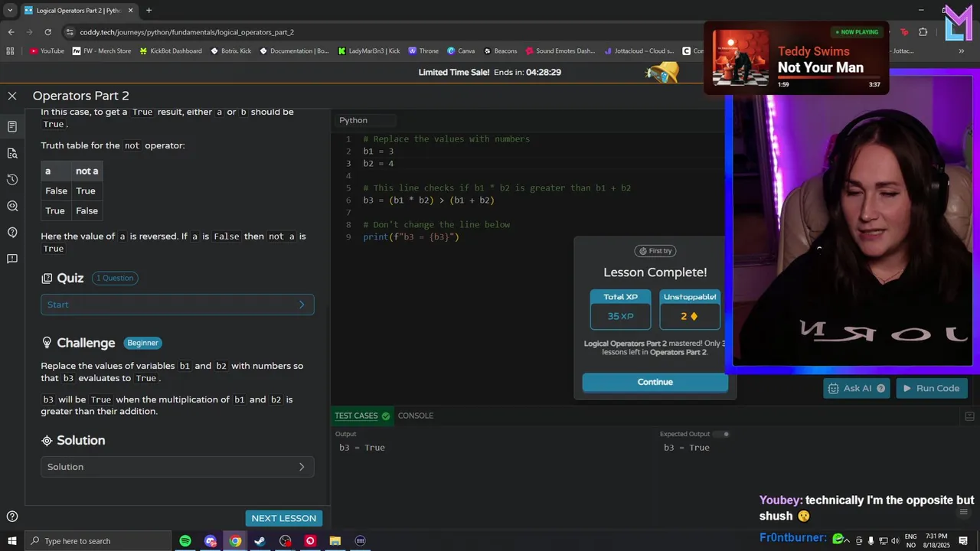Open File Explorer from the taskbar
Screen dimensions: 980x551
[335, 541]
